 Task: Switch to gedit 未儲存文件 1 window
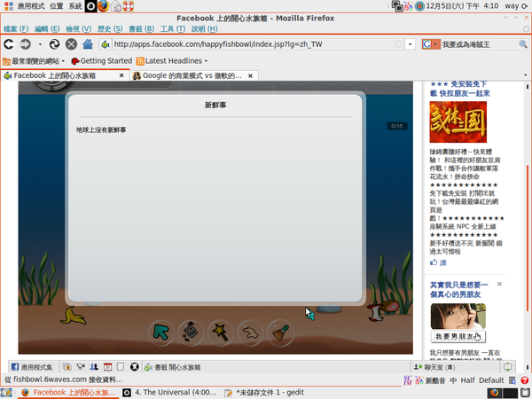pyautogui.click(x=264, y=393)
